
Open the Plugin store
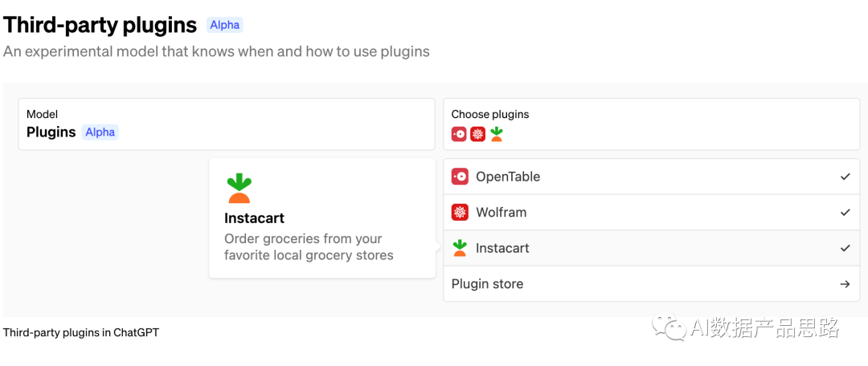pos(487,284)
